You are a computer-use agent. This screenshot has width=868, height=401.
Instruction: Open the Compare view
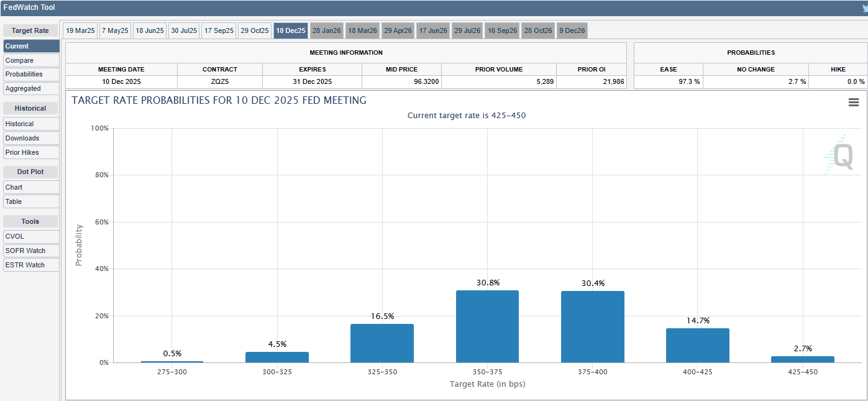point(31,60)
